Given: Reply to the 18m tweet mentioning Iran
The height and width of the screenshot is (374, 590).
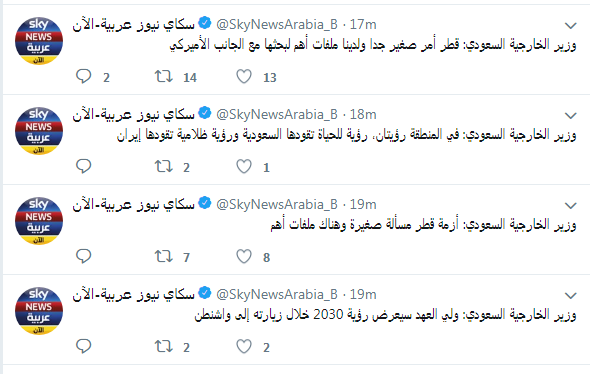Looking at the screenshot, I should coord(84,166).
